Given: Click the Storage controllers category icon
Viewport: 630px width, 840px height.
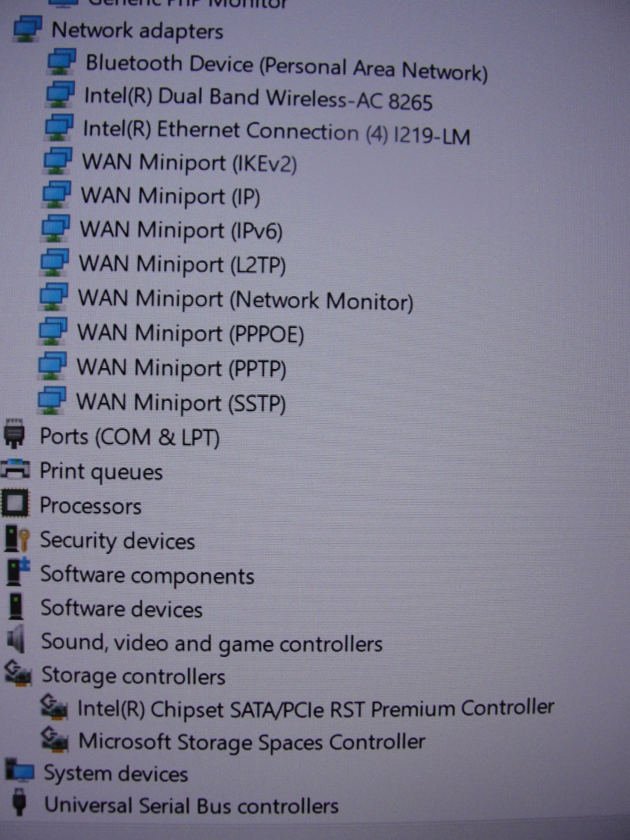Looking at the screenshot, I should click(x=18, y=674).
